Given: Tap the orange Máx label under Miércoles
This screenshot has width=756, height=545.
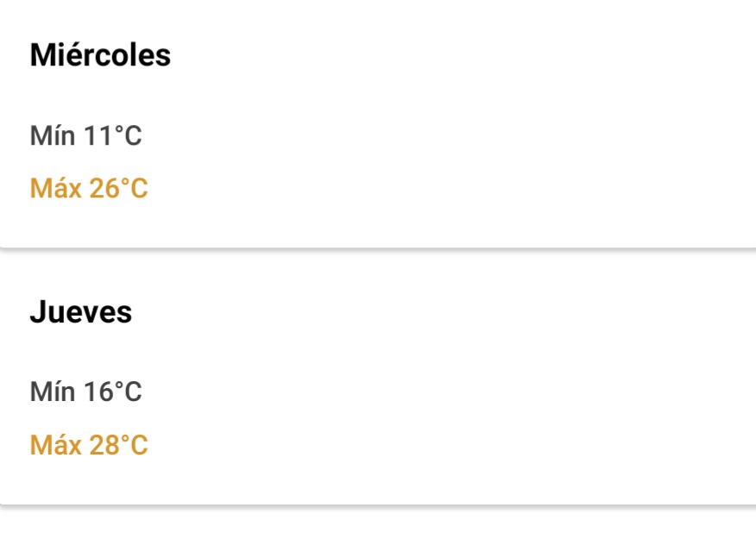Looking at the screenshot, I should point(55,189).
